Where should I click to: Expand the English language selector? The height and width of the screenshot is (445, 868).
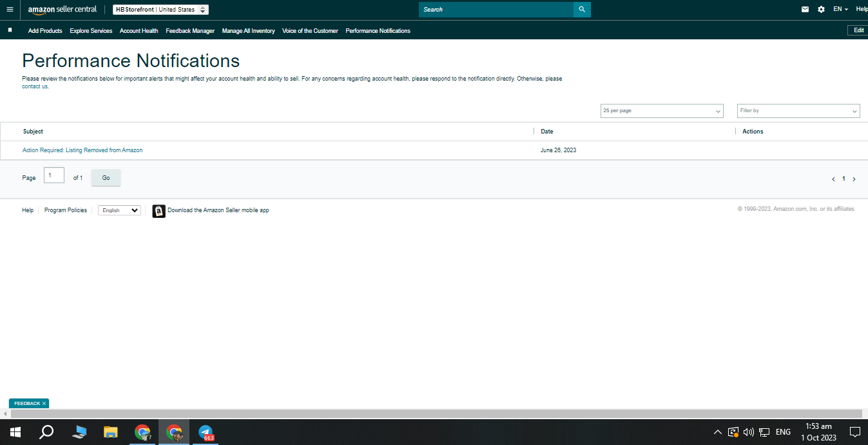(119, 210)
